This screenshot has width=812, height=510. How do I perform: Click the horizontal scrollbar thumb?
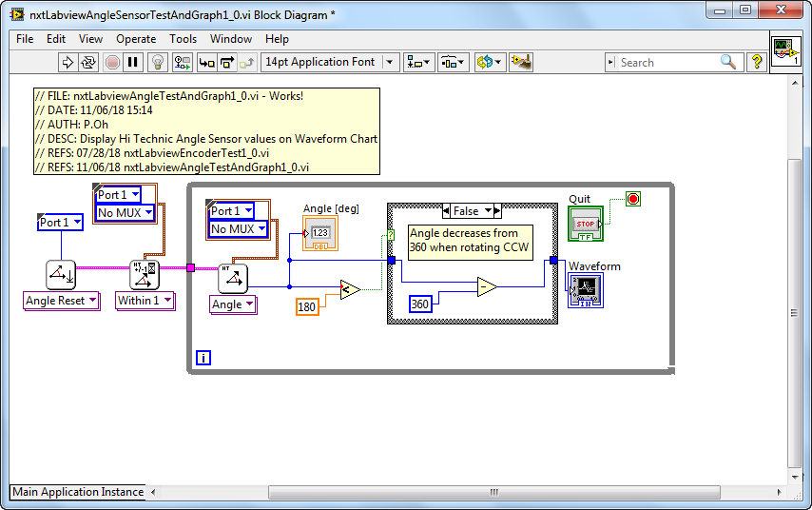click(x=494, y=492)
